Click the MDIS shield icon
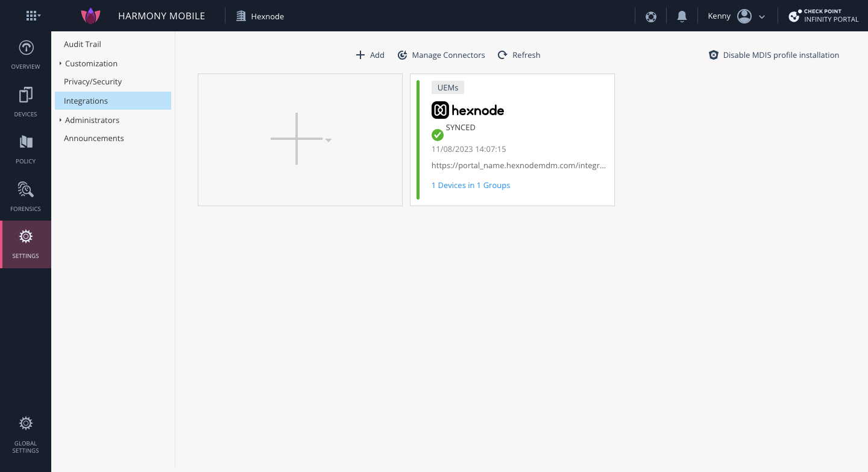868x472 pixels. pyautogui.click(x=714, y=55)
